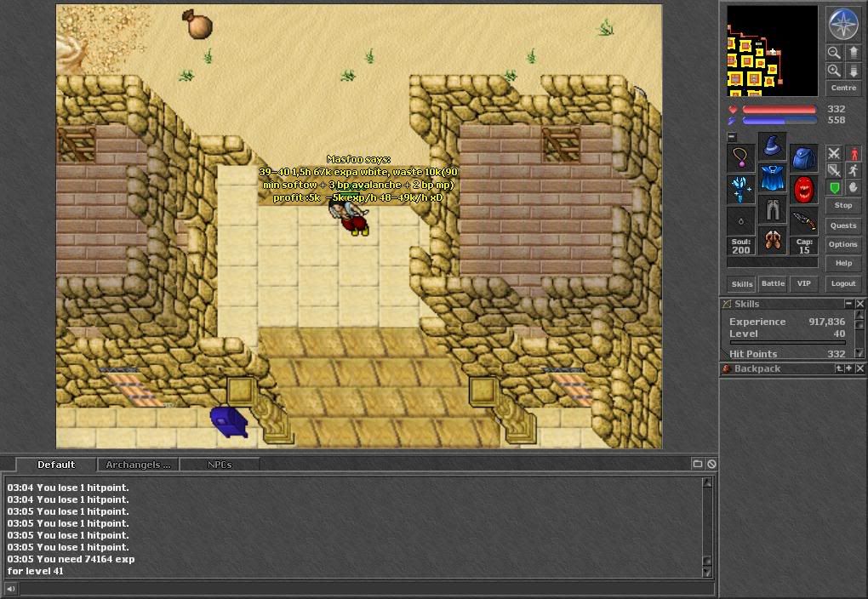This screenshot has height=599, width=868.
Task: Select the dagger in the ammo slot
Action: 804,221
